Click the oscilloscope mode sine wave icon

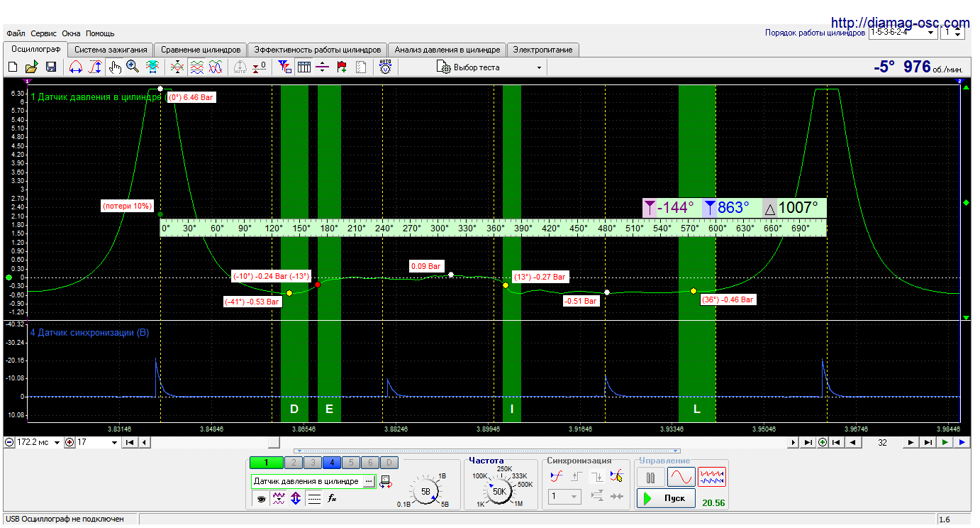pos(681,477)
